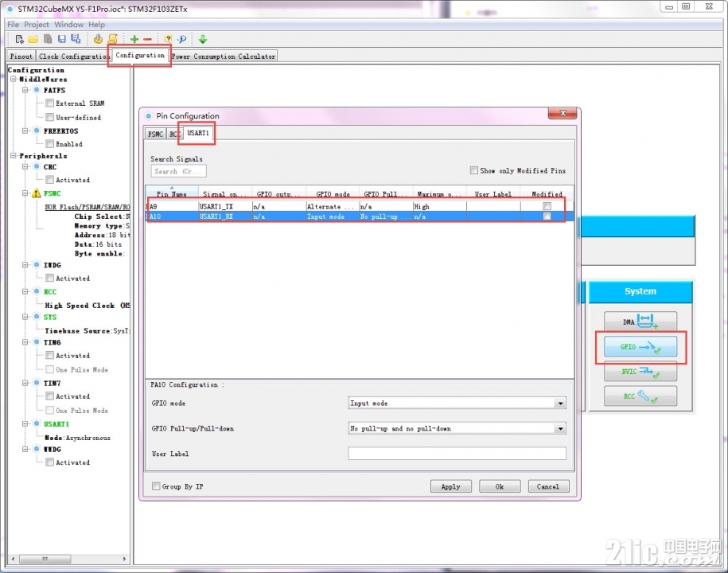
Task: Switch to the Pinout tab
Action: point(21,57)
